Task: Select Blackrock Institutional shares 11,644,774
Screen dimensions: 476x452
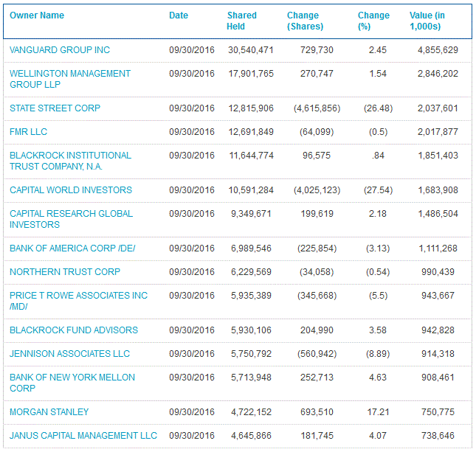Action: point(251,156)
